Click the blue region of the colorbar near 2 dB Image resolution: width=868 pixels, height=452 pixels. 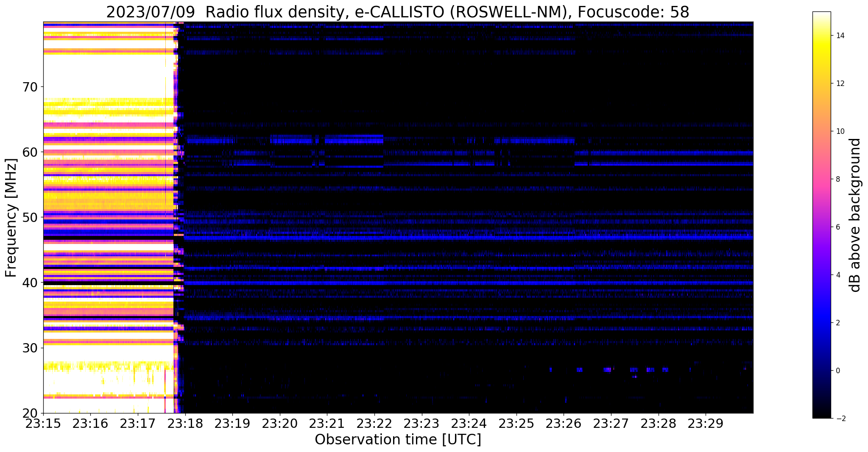click(821, 323)
